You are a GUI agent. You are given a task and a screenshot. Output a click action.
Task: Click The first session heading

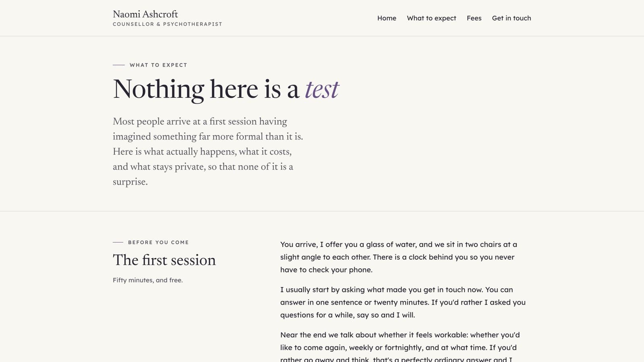tap(164, 260)
